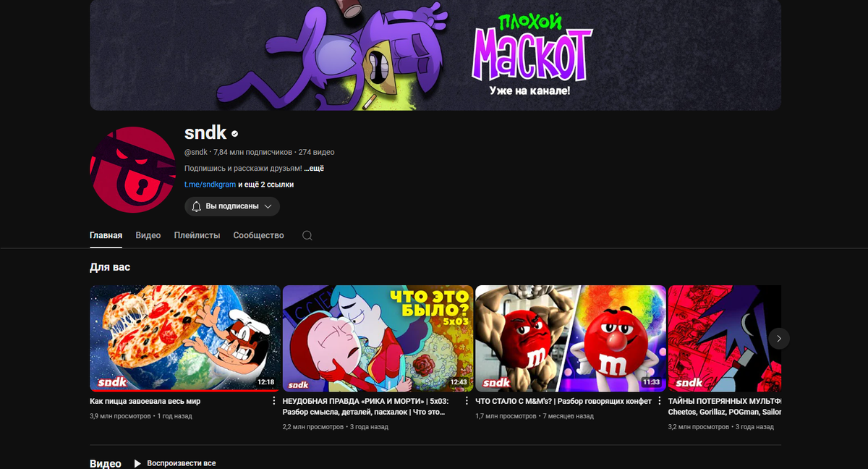Click the 12:43 duration badge
The image size is (868, 469).
[459, 381]
